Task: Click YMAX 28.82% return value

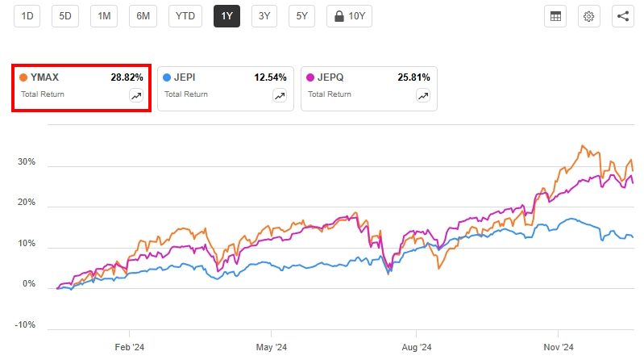Action: (127, 77)
